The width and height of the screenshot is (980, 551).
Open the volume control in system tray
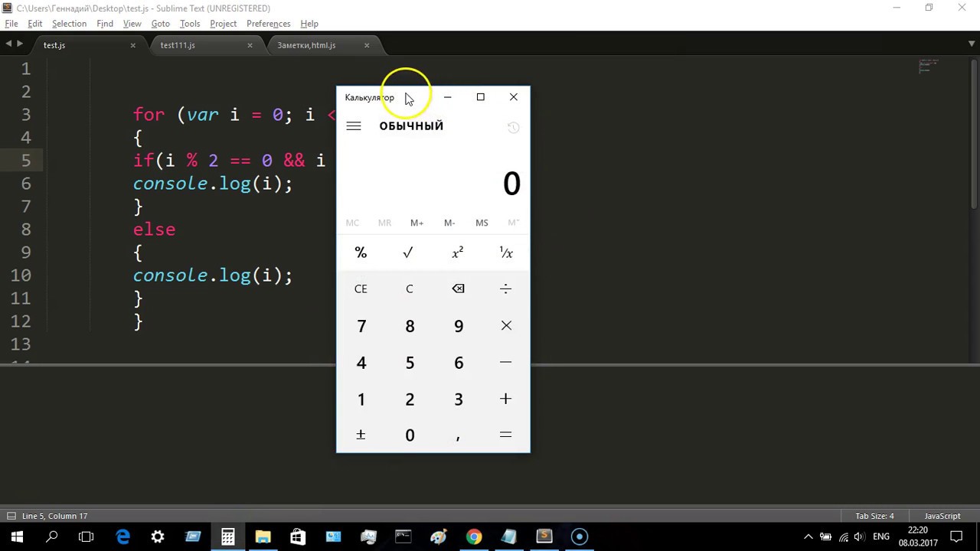[859, 536]
